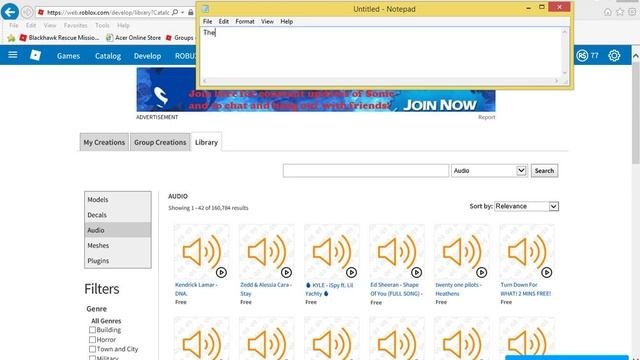Open browser Favorites menu

click(76, 25)
